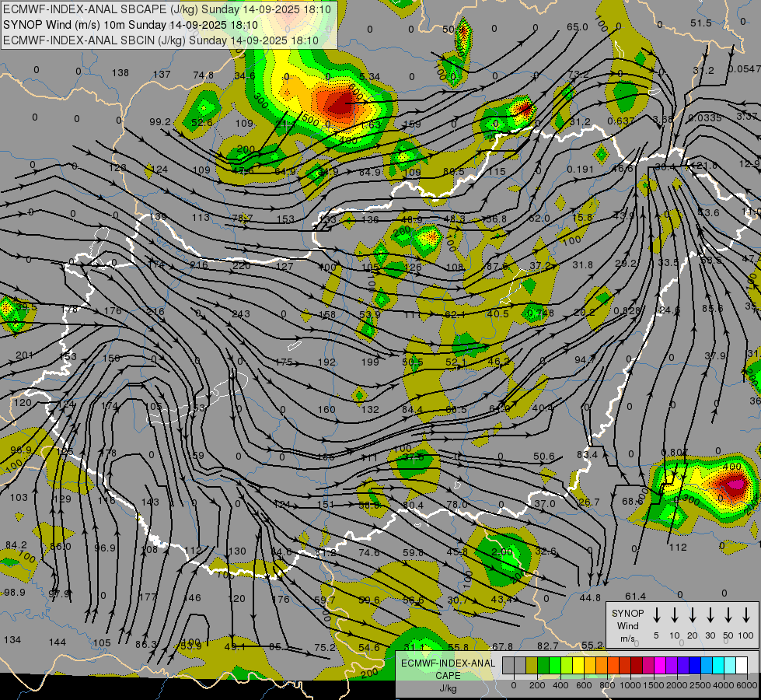
Task: Click the 6000 tick label on the colorbar
Action: click(x=747, y=685)
